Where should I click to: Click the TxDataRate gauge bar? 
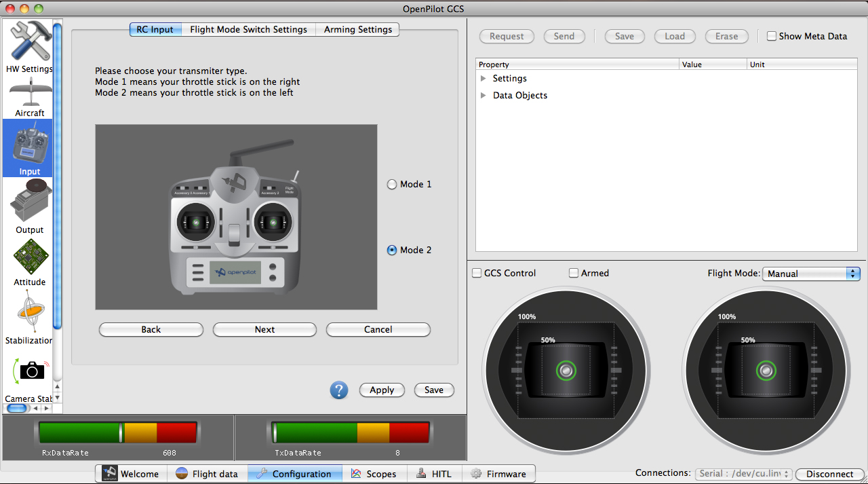point(351,432)
